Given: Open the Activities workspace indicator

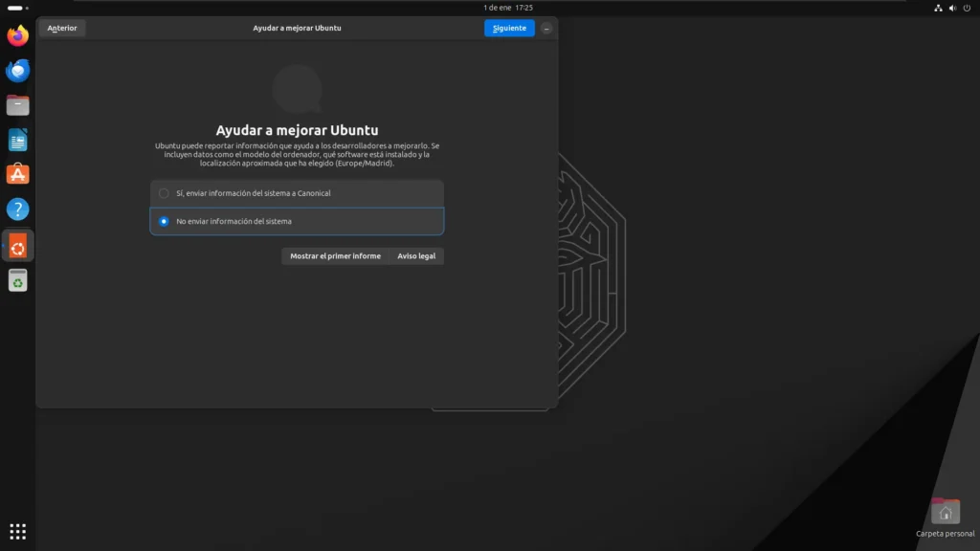Looking at the screenshot, I should (17, 8).
